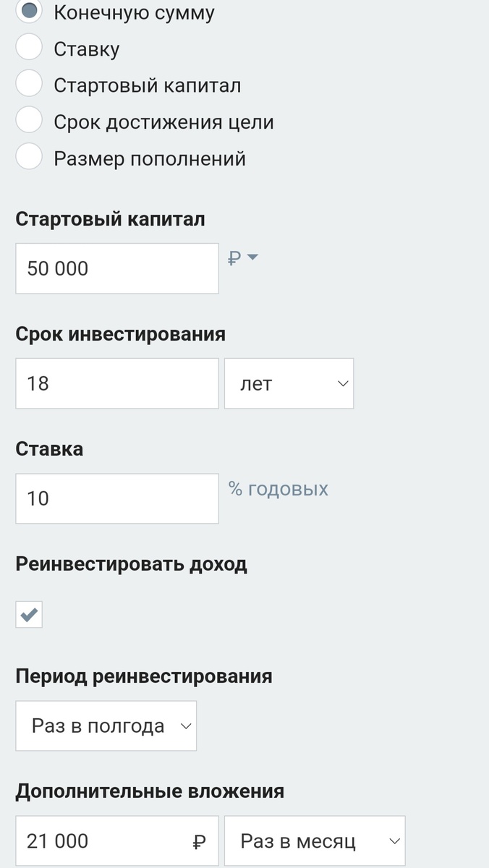489x868 pixels.
Task: Select "Срок достижения цели" option
Action: [29, 119]
